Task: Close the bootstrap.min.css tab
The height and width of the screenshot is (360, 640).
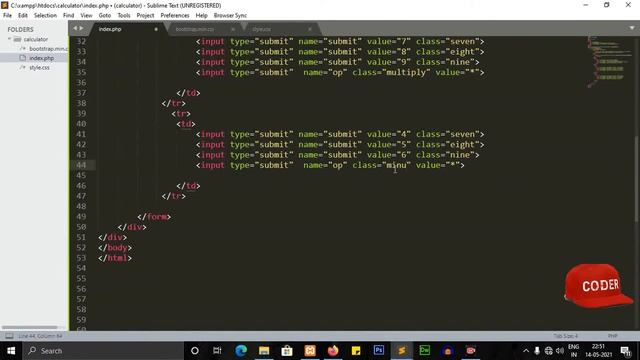Action: point(233,29)
